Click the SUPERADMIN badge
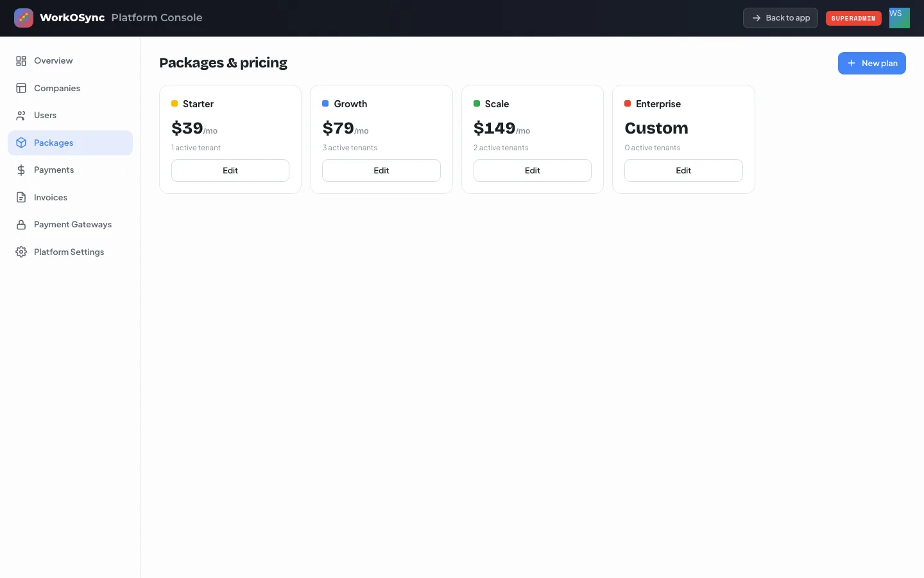The image size is (924, 578). click(853, 18)
